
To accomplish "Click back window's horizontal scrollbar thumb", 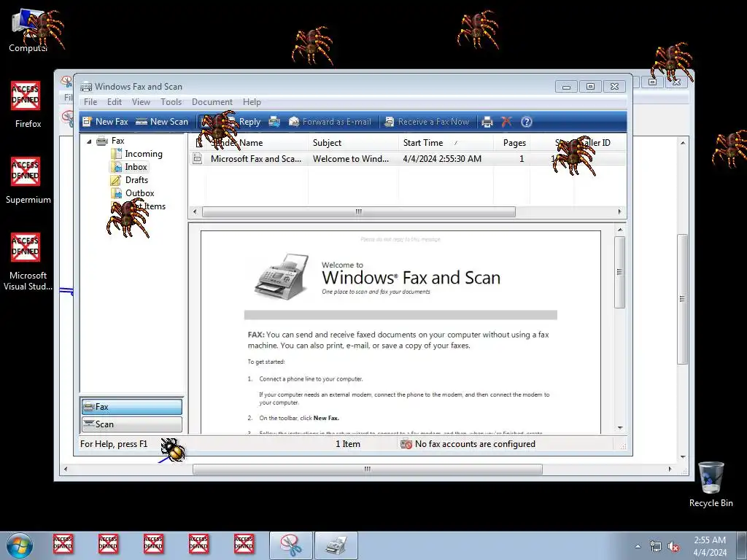I will [x=368, y=470].
